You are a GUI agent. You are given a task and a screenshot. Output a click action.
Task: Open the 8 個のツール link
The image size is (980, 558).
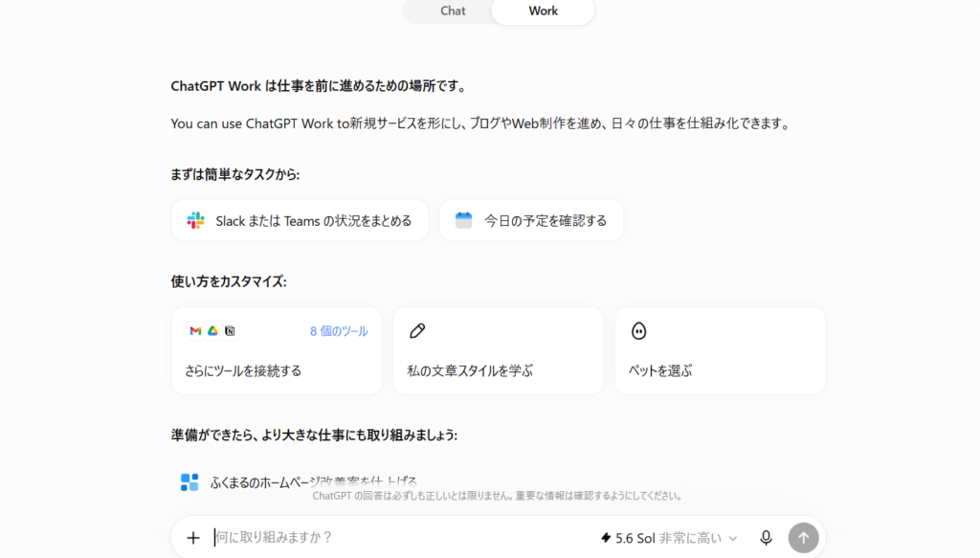tap(339, 331)
